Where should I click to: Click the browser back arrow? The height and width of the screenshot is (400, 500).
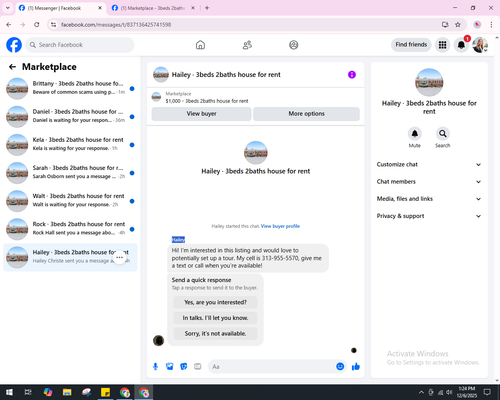tap(9, 25)
